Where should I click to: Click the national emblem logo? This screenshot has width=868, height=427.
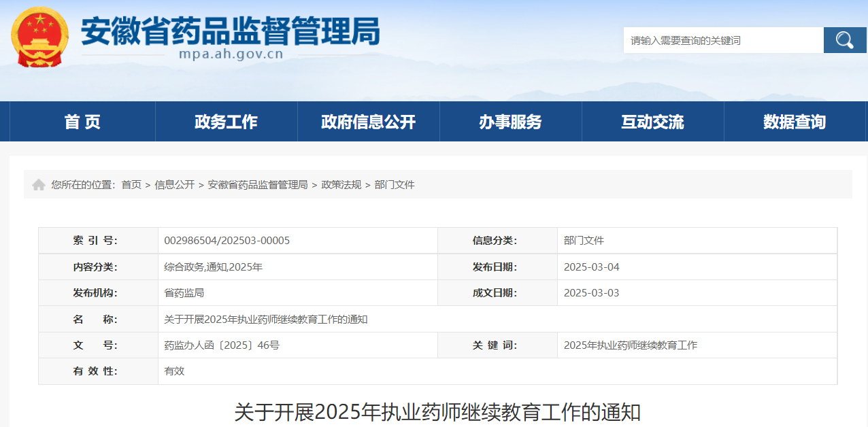[x=39, y=37]
